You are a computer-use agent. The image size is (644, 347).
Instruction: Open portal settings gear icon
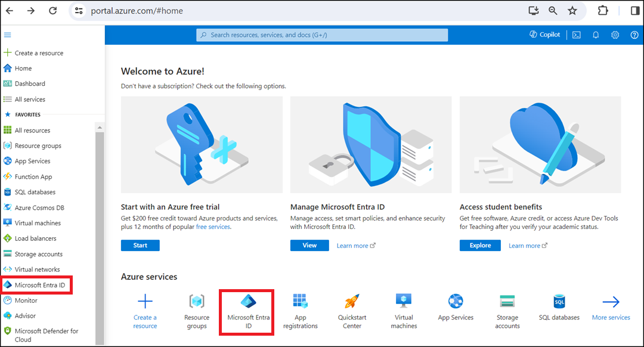coord(615,35)
